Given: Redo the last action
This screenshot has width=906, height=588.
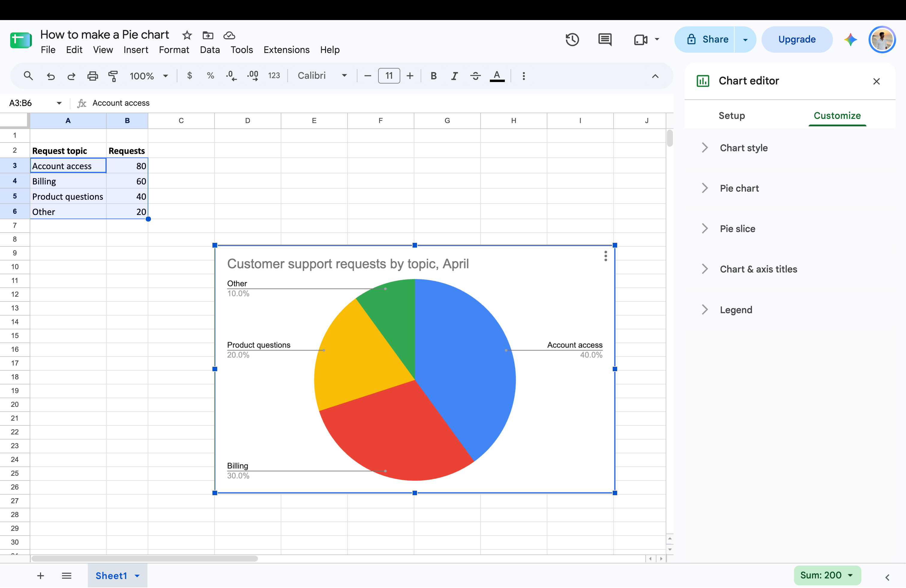Looking at the screenshot, I should click(x=71, y=76).
